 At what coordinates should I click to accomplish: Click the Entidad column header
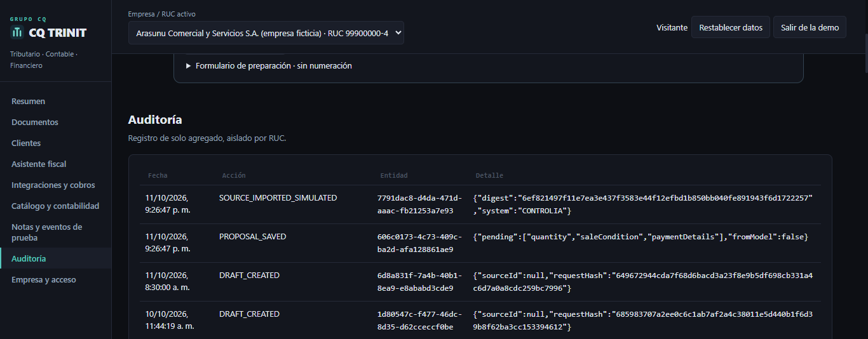point(394,175)
